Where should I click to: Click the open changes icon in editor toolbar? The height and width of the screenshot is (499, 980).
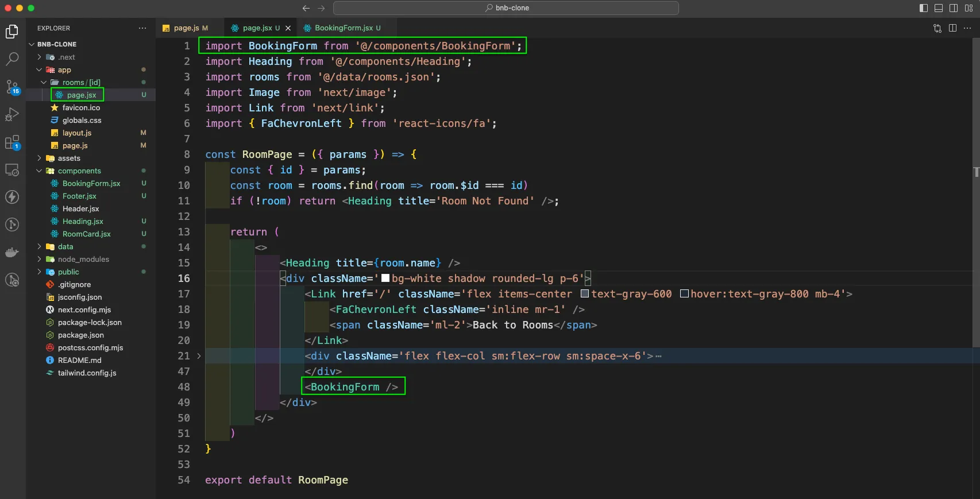(x=937, y=28)
